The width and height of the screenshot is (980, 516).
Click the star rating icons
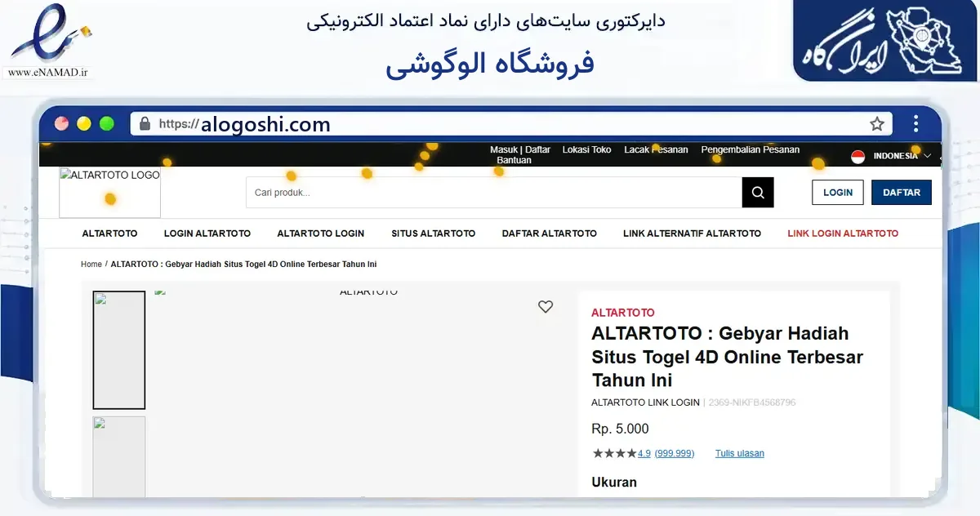click(x=614, y=453)
